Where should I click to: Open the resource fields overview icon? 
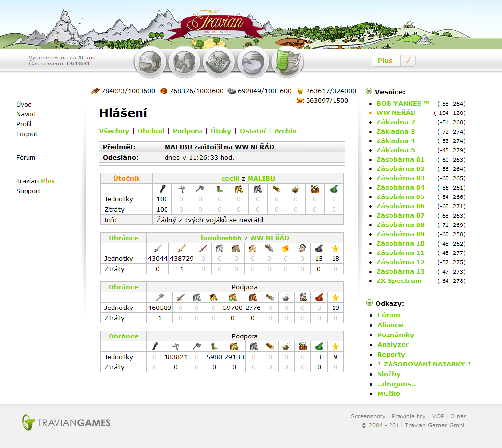150,62
